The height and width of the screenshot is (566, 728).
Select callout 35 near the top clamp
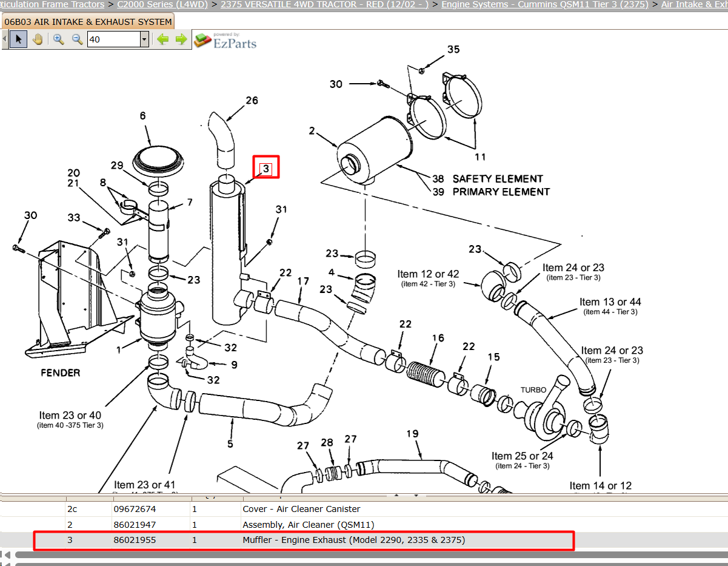coord(453,50)
